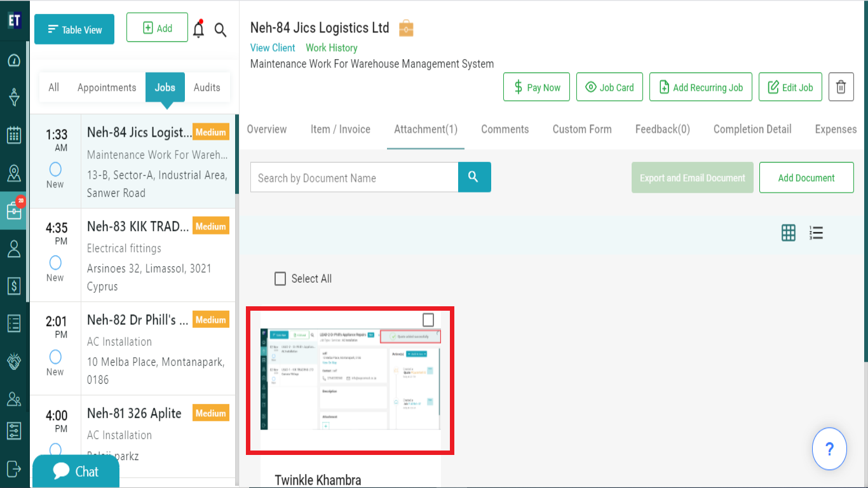This screenshot has width=868, height=488.
Task: Select the Neh-82 Dr Phill's job row
Action: coord(133,349)
